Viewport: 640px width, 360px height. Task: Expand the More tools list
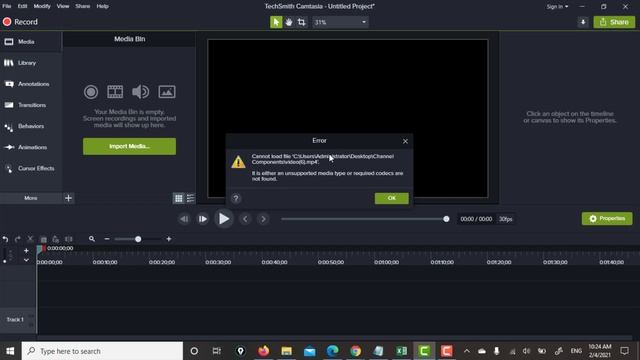click(x=31, y=198)
